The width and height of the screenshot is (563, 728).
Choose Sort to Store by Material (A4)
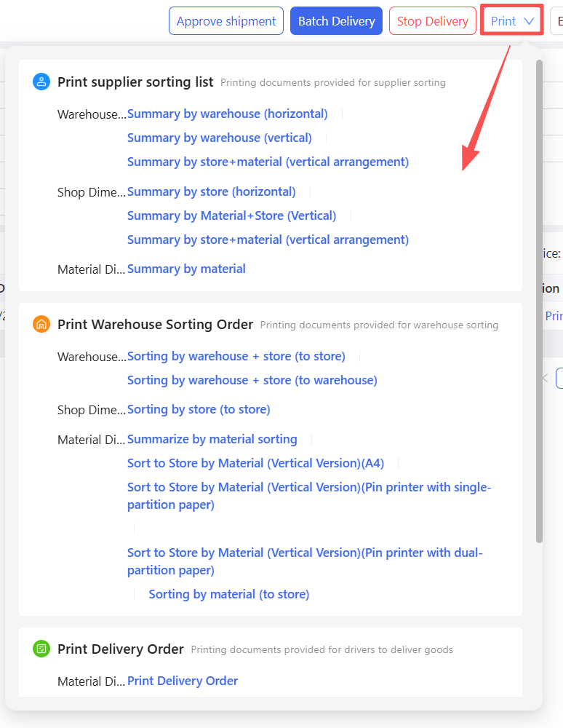pos(255,463)
